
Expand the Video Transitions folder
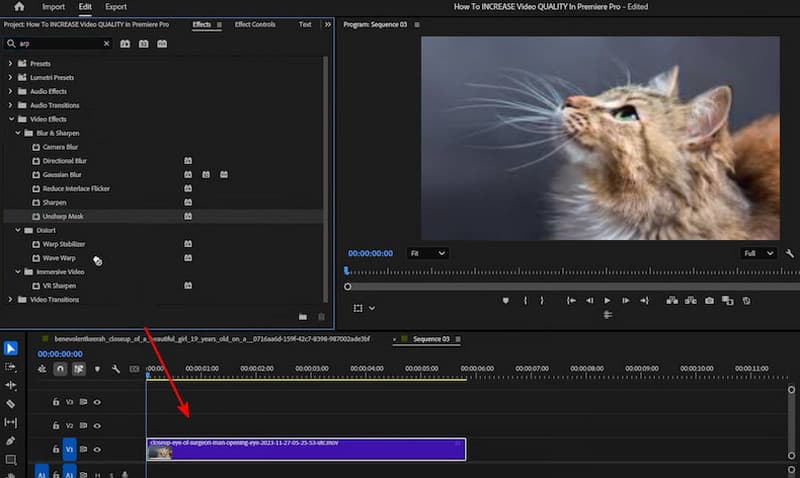coord(10,299)
